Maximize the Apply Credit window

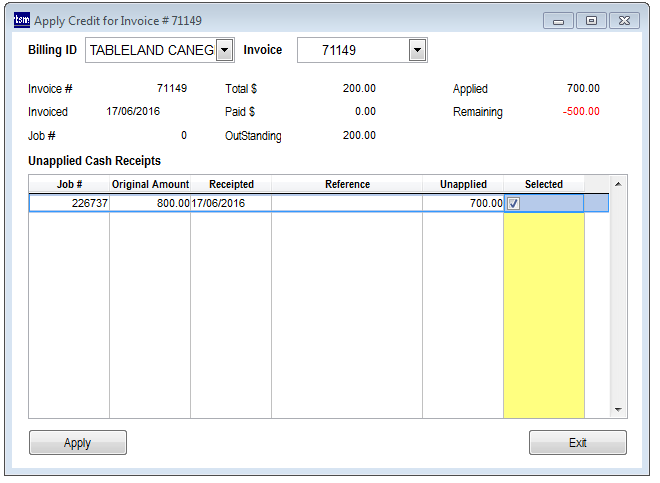point(591,20)
